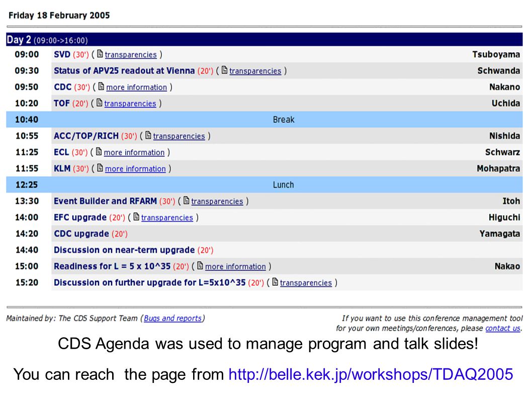Click speaker name Itoh
This screenshot has height=399, width=532.
[511, 201]
